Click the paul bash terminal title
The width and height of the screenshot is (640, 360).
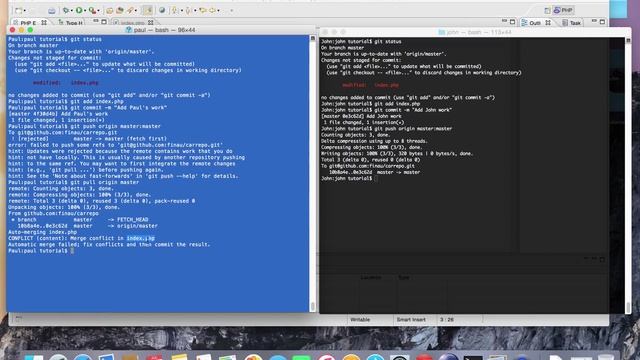[x=160, y=30]
